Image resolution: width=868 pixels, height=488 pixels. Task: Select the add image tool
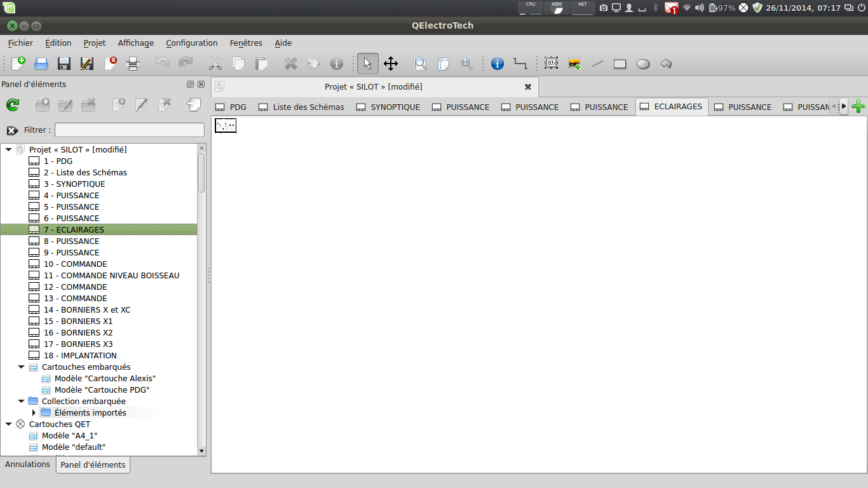[574, 64]
